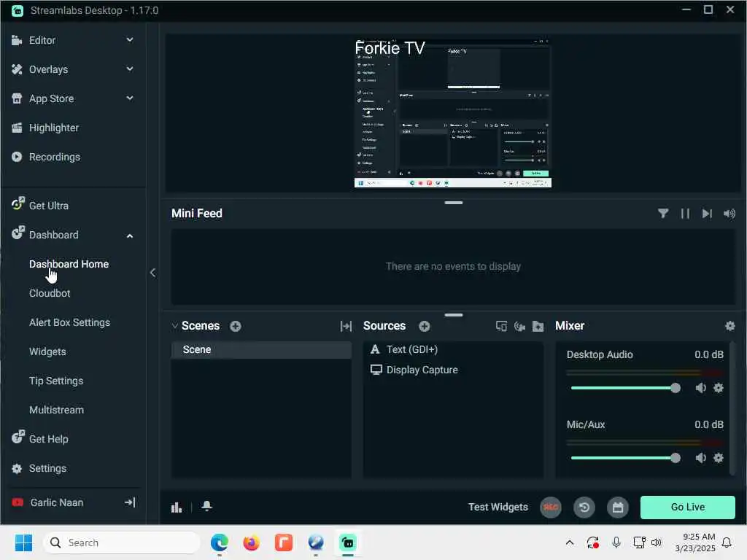
Task: Click the taskbar Search box
Action: click(122, 542)
